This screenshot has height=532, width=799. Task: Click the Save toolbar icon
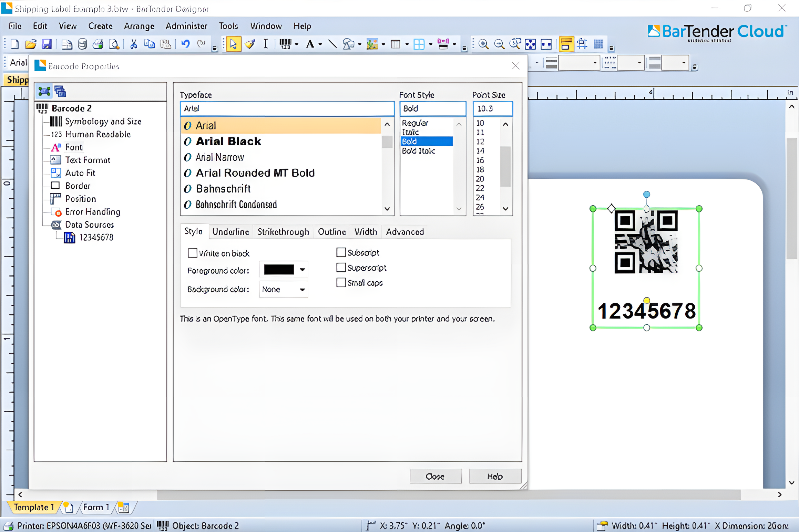(x=47, y=44)
